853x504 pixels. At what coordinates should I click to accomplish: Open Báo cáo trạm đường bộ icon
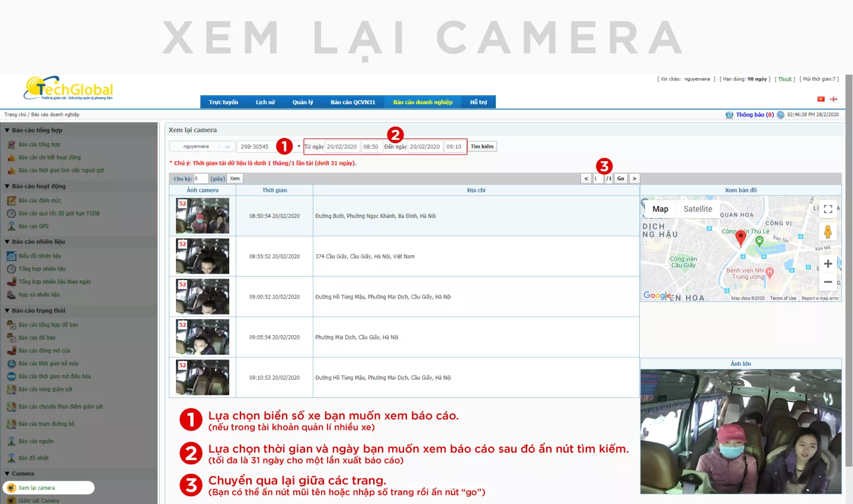(11, 424)
